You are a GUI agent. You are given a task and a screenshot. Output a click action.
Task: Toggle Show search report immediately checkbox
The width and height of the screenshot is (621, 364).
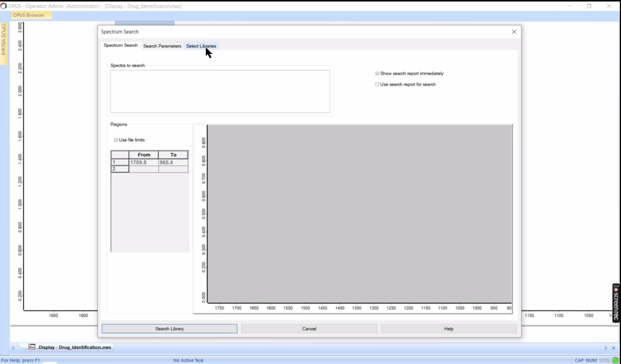[x=377, y=73]
